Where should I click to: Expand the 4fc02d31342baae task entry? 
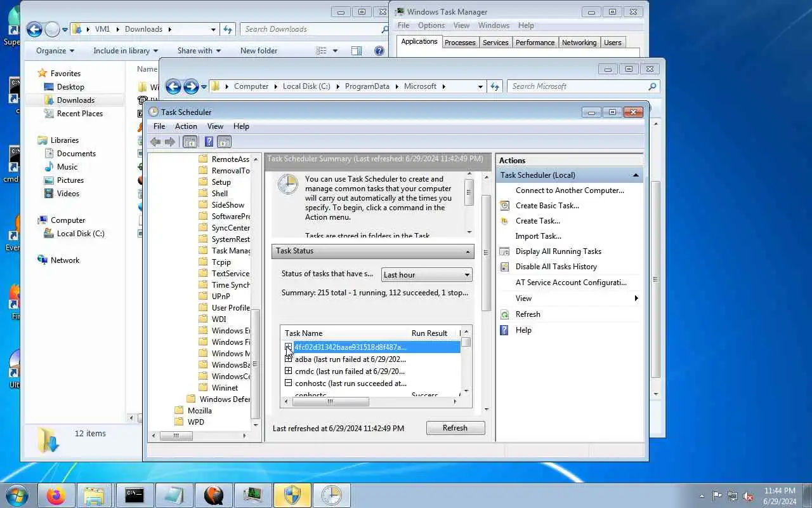coord(288,347)
